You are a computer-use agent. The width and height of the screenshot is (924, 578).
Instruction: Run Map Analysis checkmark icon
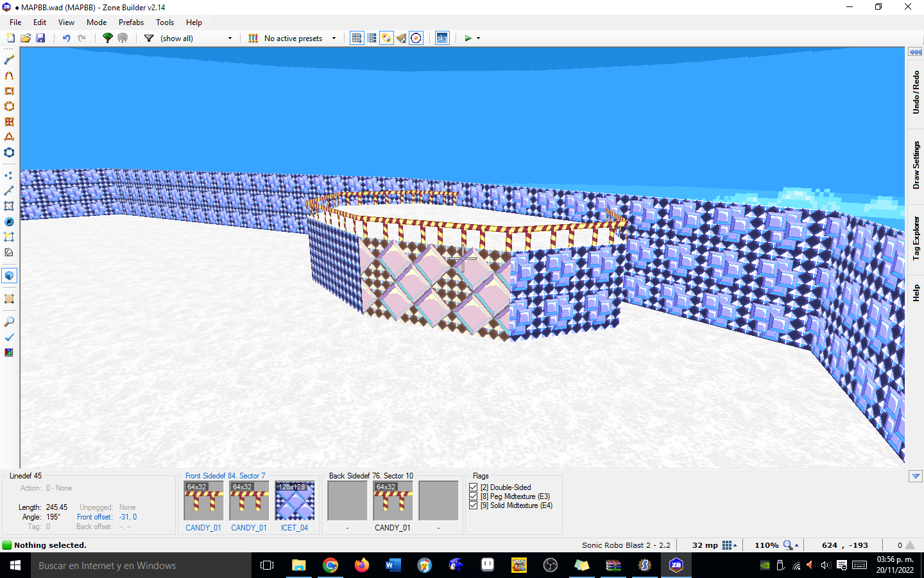click(9, 337)
